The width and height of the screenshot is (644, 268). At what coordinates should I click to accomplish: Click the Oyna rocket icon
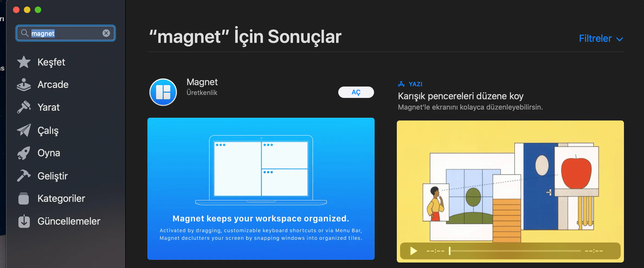(x=24, y=153)
